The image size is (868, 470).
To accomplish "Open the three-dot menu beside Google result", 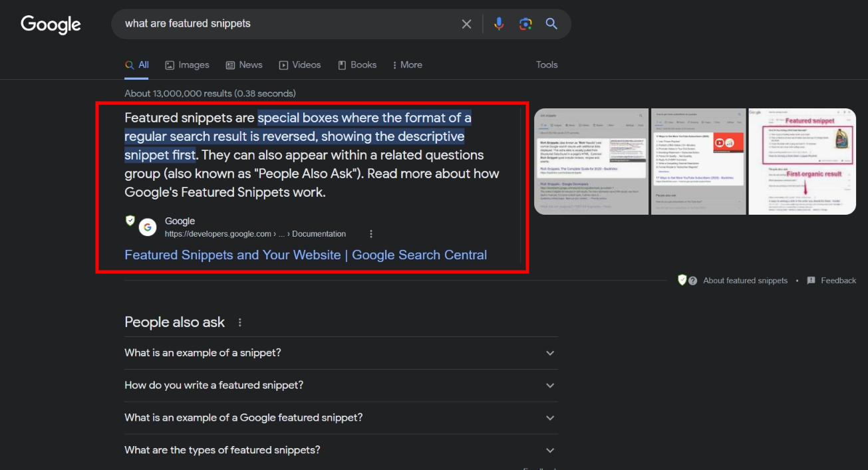I will 371,234.
